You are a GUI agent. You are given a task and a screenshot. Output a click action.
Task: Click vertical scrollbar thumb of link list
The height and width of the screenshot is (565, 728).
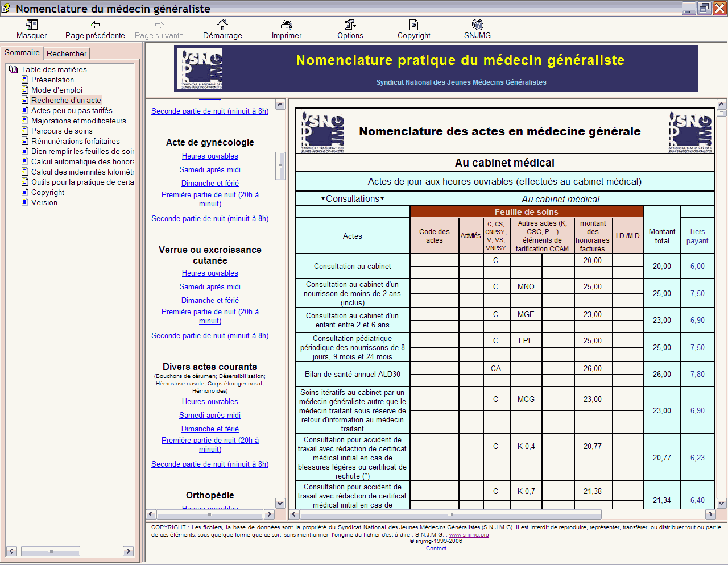[x=280, y=166]
